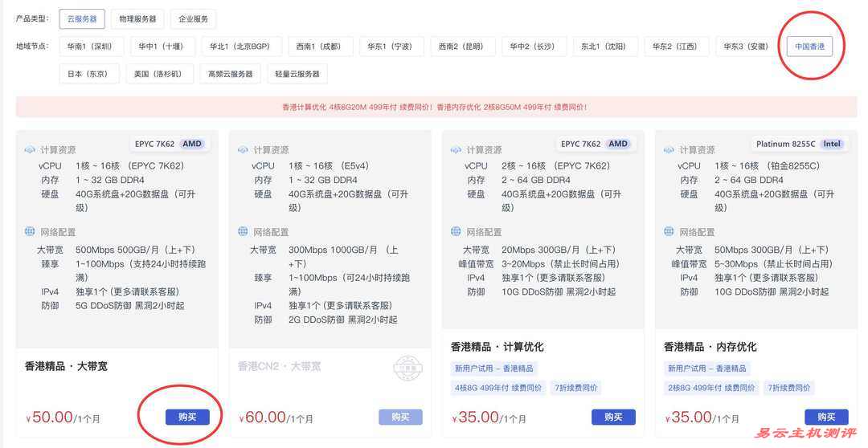Click the EPYC 7K62 AMD badge on 大带宽 card

click(170, 144)
